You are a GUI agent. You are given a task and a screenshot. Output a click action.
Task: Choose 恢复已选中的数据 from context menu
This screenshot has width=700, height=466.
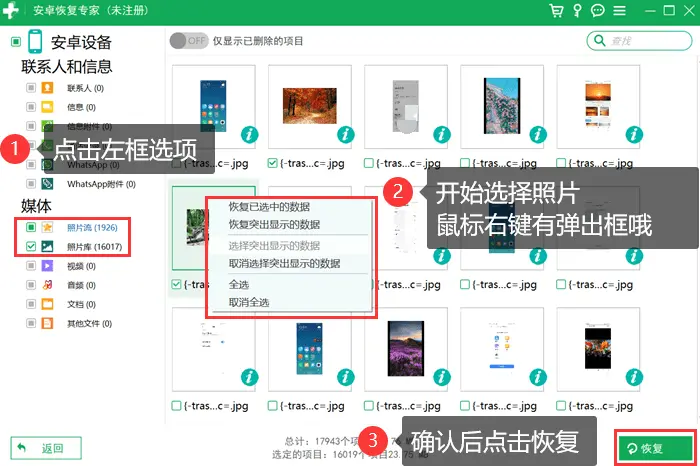(x=269, y=207)
